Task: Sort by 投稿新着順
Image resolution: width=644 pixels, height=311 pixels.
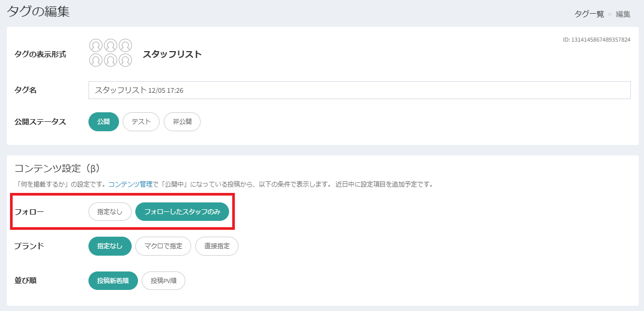Action: [x=113, y=281]
